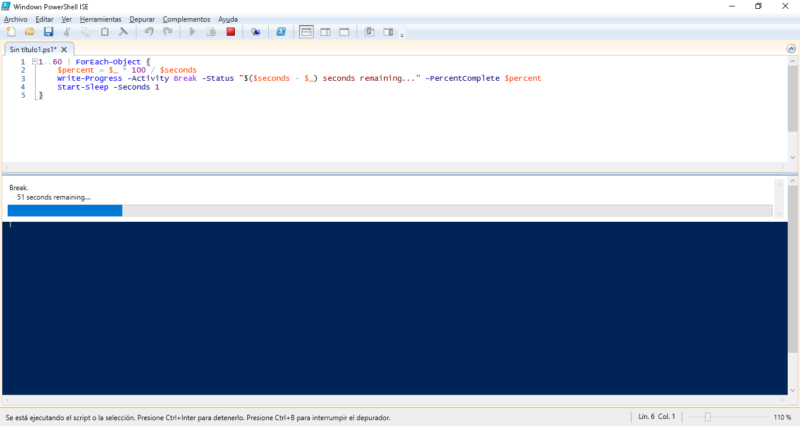The height and width of the screenshot is (426, 800).
Task: Open the New Remote PowerShell Tab icon
Action: (x=256, y=32)
